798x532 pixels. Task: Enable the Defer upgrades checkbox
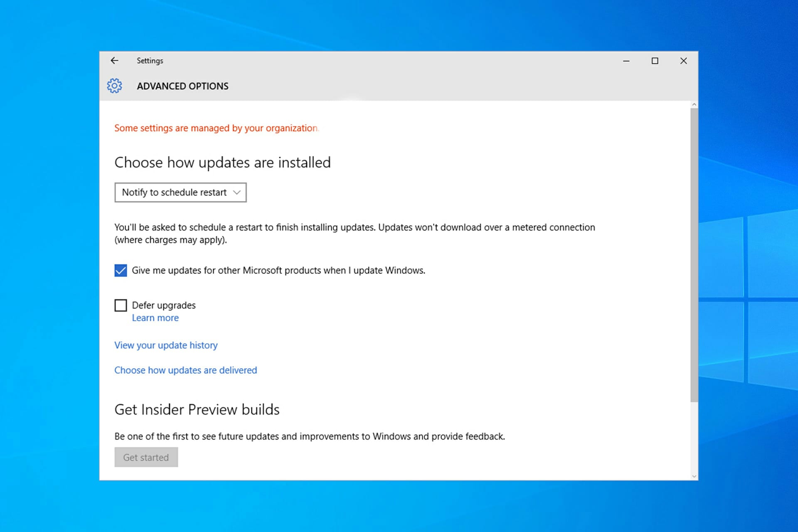(x=121, y=305)
